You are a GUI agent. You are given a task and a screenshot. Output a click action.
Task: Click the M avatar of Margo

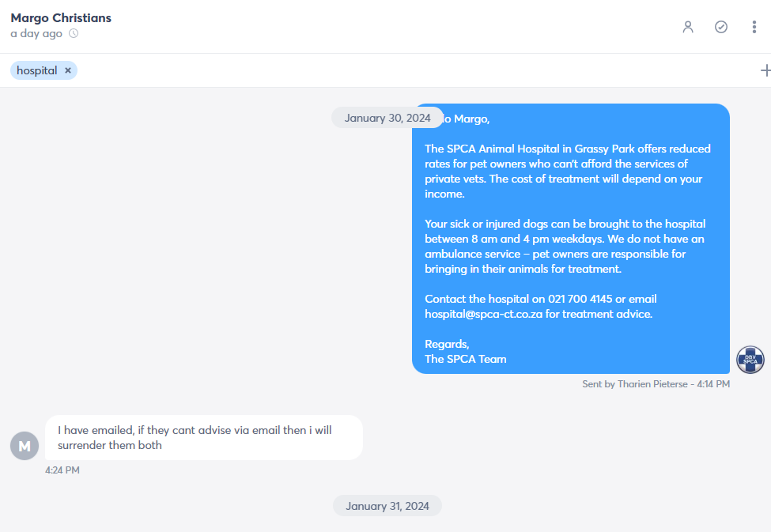click(25, 446)
